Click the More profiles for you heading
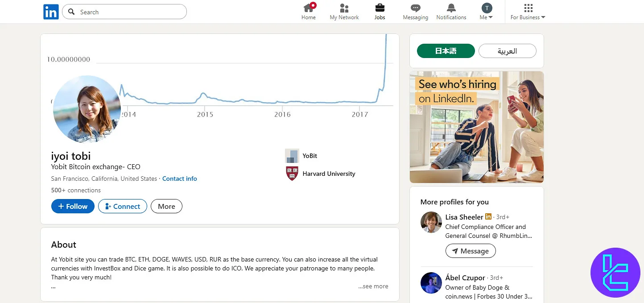Image resolution: width=644 pixels, height=303 pixels. pyautogui.click(x=454, y=202)
